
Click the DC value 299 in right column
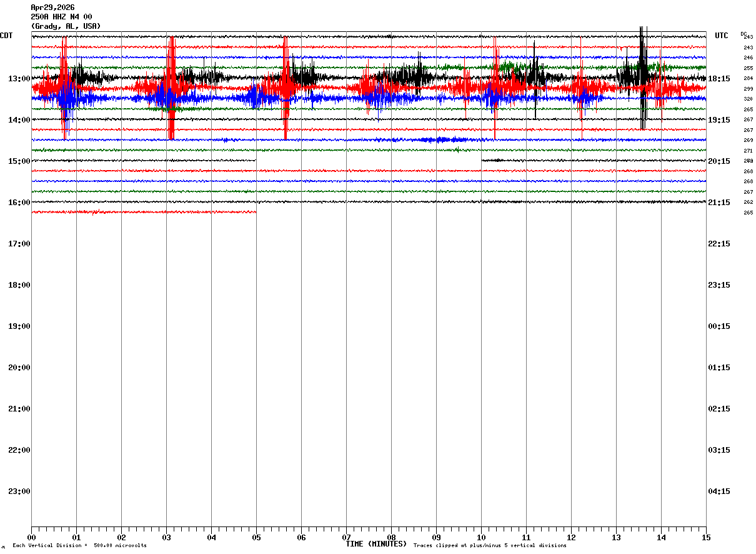[748, 89]
